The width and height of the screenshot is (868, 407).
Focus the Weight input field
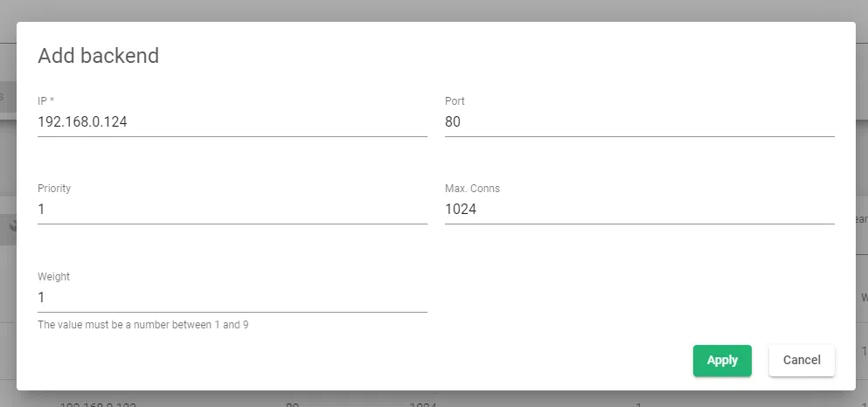click(x=232, y=297)
